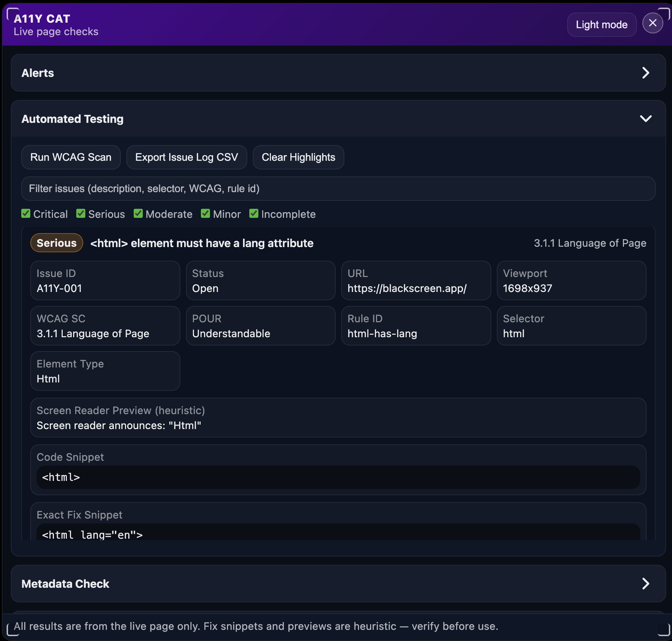Export the issue log as CSV
This screenshot has height=641, width=672.
point(187,157)
